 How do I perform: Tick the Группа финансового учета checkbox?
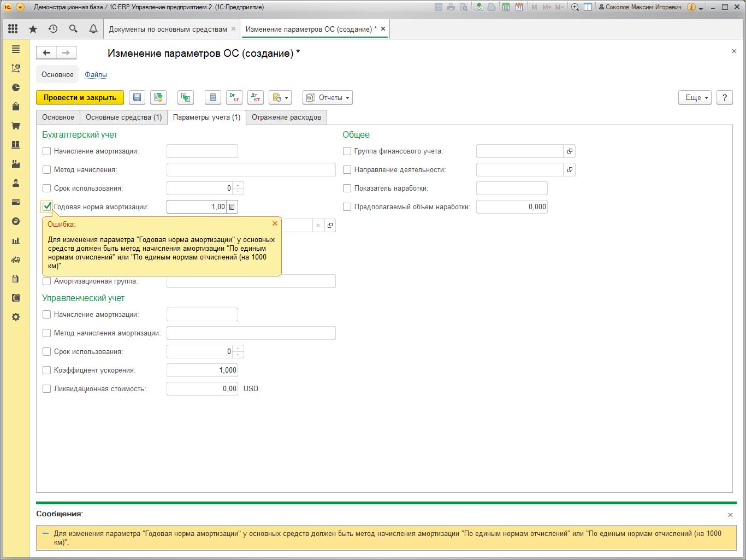coord(347,151)
